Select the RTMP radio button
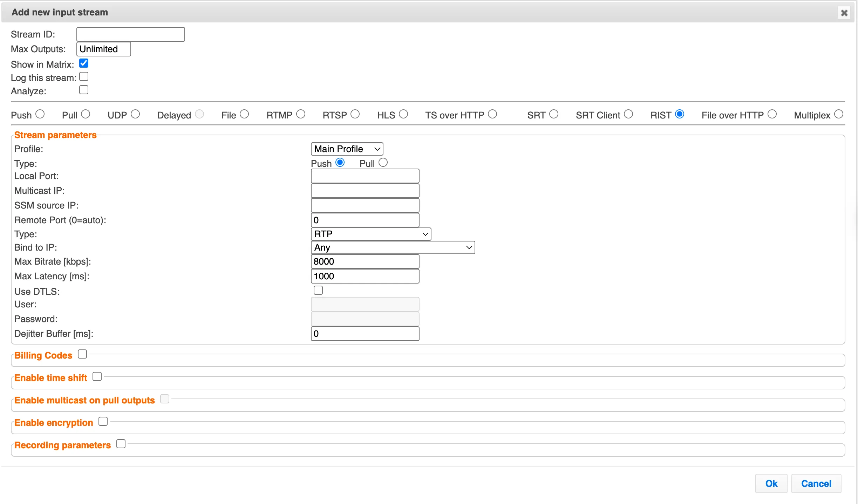The height and width of the screenshot is (504, 858). pyautogui.click(x=301, y=114)
